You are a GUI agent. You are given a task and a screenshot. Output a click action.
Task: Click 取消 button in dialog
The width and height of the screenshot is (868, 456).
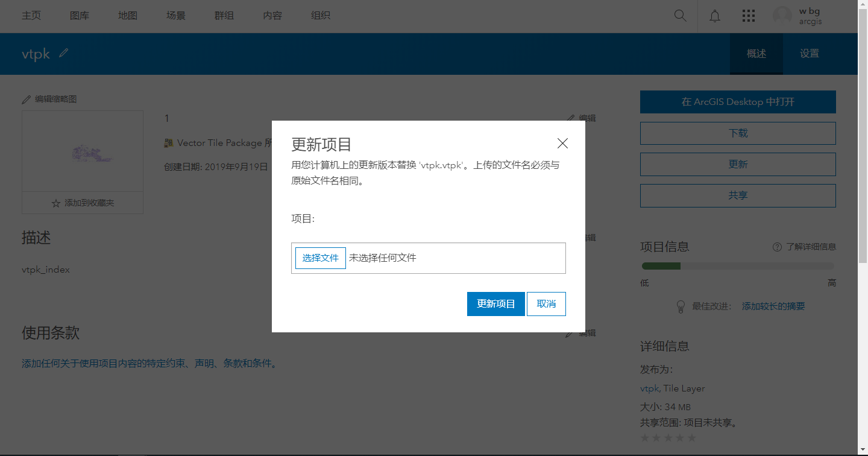(546, 304)
